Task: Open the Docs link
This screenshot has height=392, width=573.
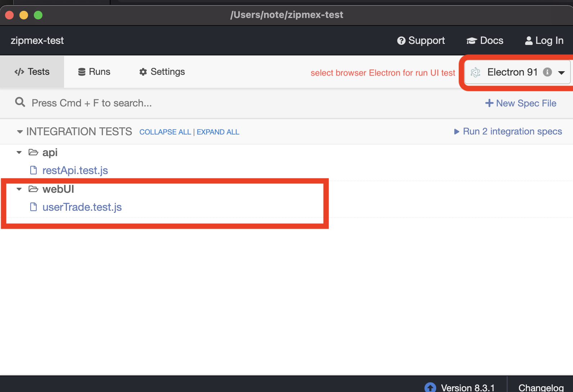Action: (x=485, y=41)
